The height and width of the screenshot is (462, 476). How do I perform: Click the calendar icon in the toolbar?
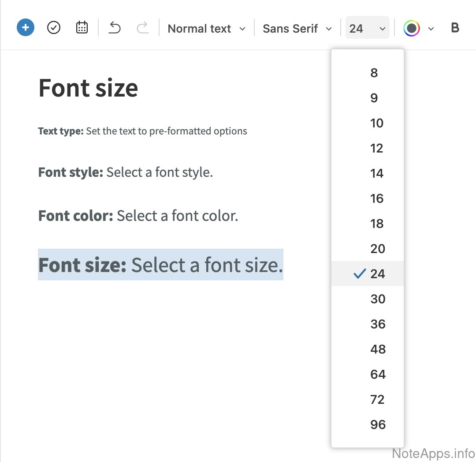(82, 28)
